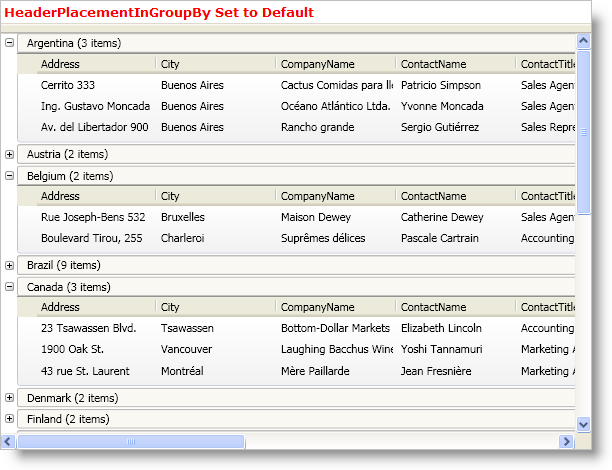Collapse the Canada group
The width and height of the screenshot is (612, 470).
point(10,287)
